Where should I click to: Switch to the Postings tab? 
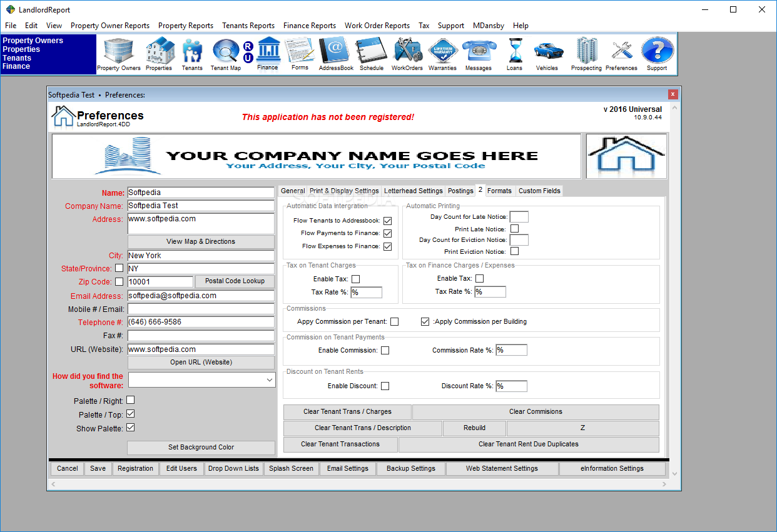(460, 191)
